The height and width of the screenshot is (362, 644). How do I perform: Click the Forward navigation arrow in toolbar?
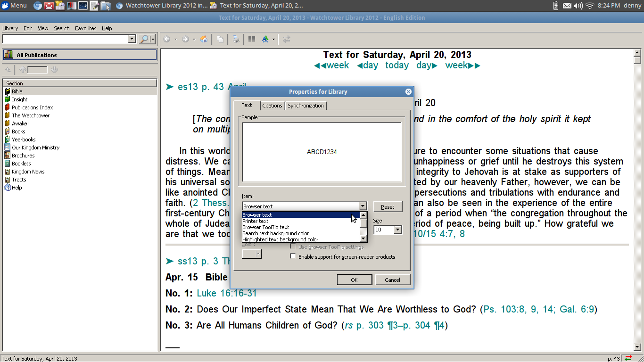pos(185,39)
